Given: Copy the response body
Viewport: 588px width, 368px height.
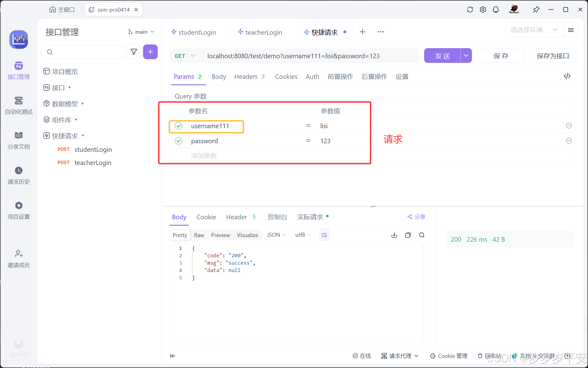Looking at the screenshot, I should (408, 235).
